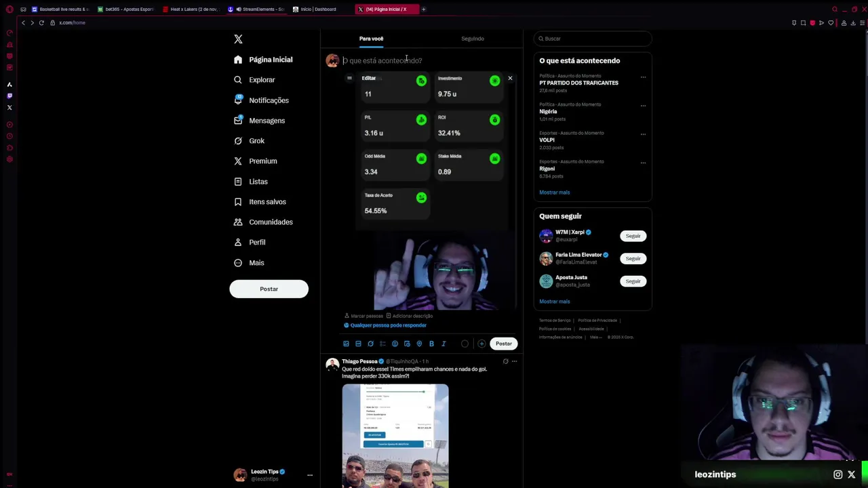Switch to bet365 browser tab
868x488 pixels.
tap(126, 9)
